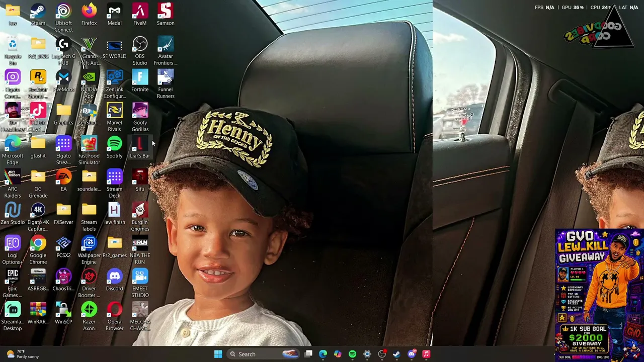Open the Microsoft Edge desktop shortcut

(13, 150)
